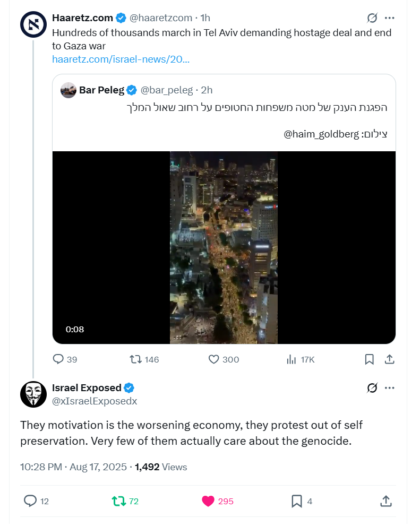This screenshot has height=526, width=420.
Task: Play the Tel Aviv march video
Action: point(224,247)
